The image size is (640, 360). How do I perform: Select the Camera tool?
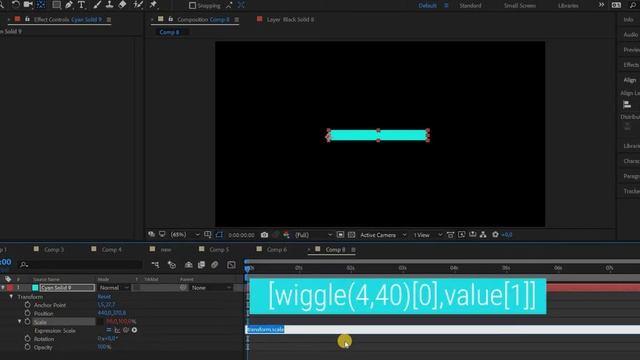[28, 4]
